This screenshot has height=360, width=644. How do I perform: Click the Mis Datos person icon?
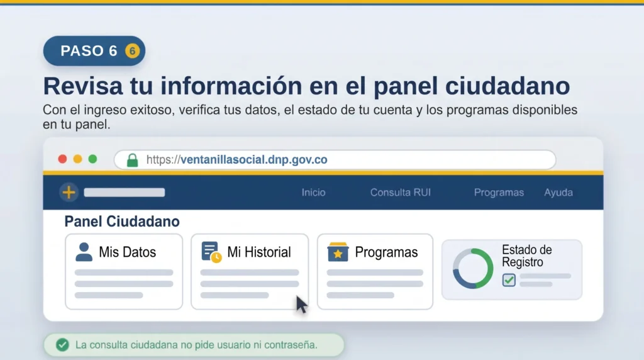click(x=84, y=252)
